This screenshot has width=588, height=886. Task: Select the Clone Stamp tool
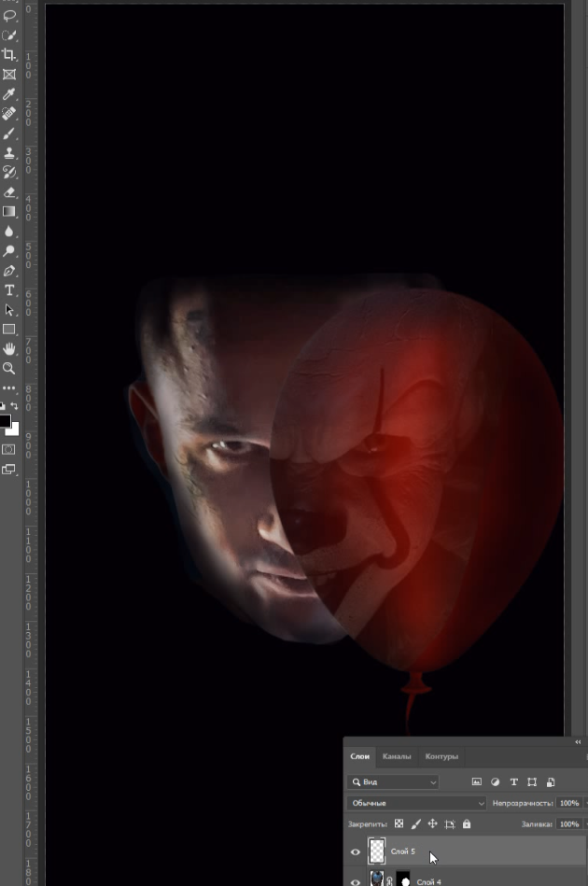pos(9,152)
